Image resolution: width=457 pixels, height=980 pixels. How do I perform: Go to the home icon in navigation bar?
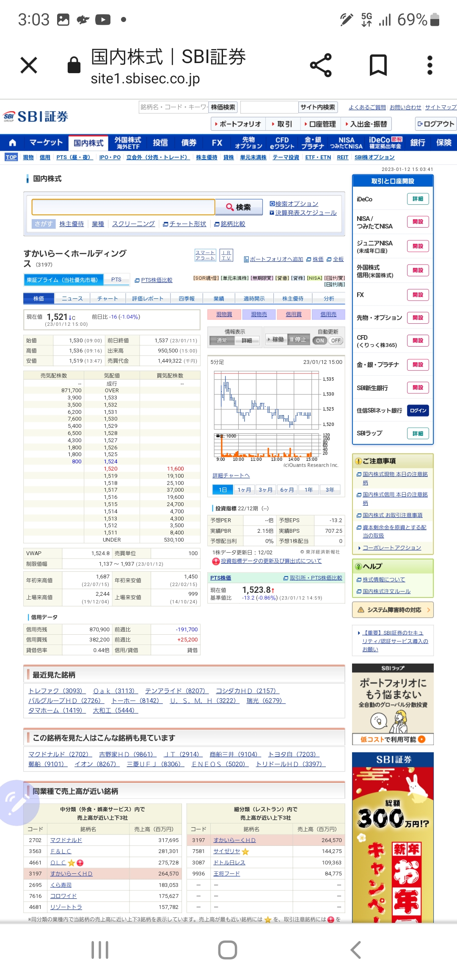click(x=12, y=143)
